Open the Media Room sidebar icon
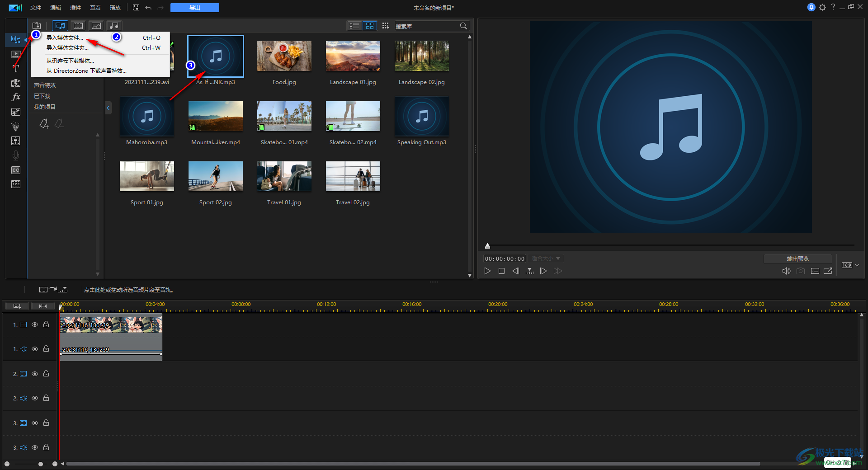Image resolution: width=868 pixels, height=470 pixels. [16, 40]
